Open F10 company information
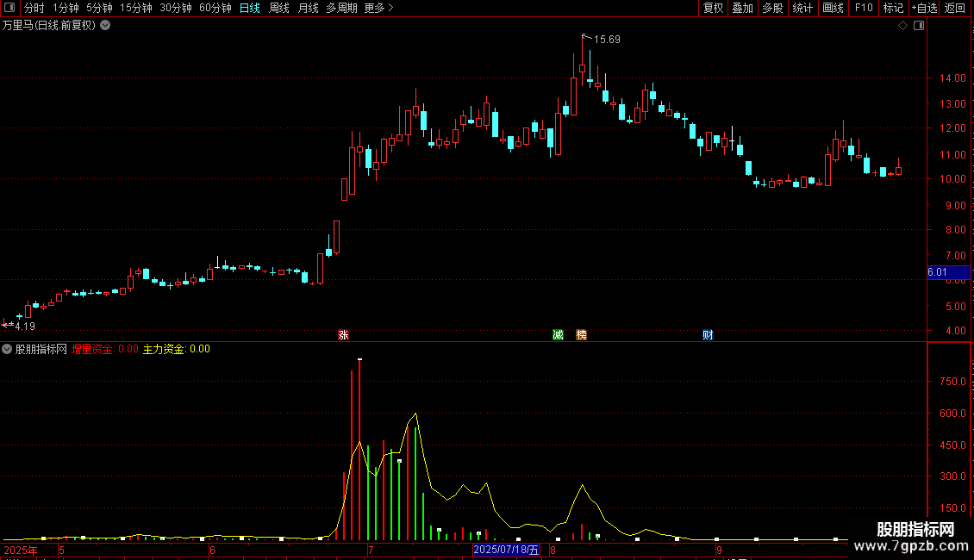 pyautogui.click(x=864, y=8)
